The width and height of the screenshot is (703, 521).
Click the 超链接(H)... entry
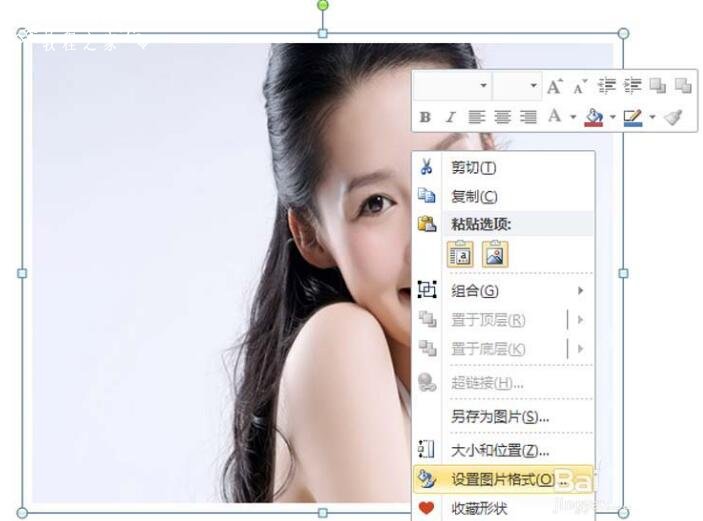[503, 383]
